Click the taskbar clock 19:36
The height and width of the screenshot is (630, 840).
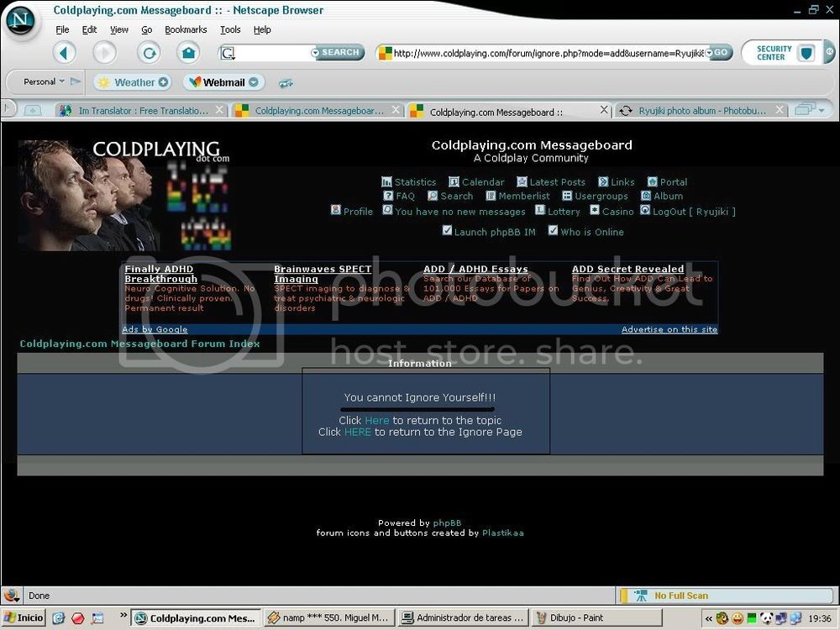click(819, 619)
